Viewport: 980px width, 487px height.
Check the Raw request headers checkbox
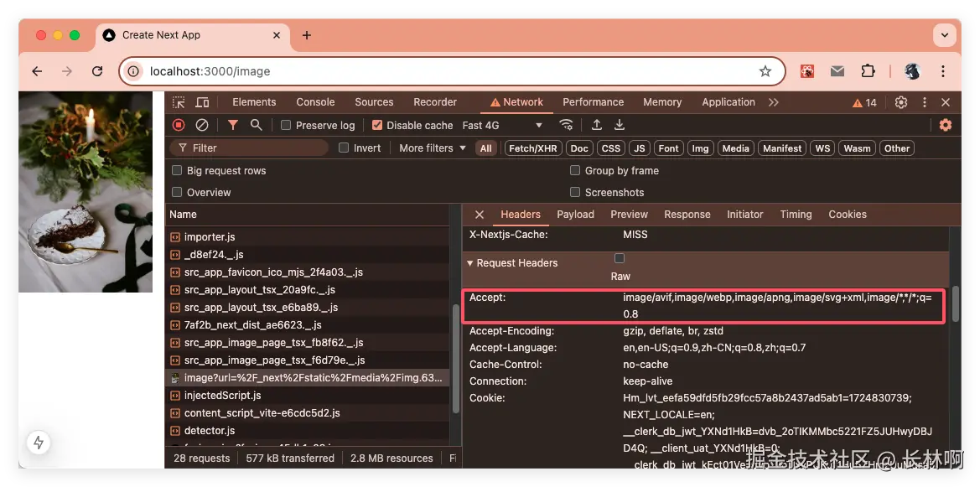(620, 258)
